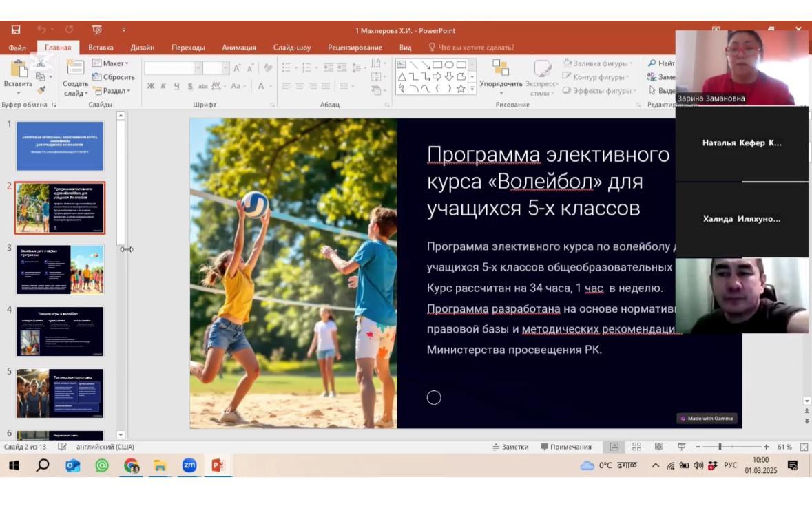The width and height of the screenshot is (812, 506).
Task: Click the zoom slider in status bar
Action: pos(720,447)
